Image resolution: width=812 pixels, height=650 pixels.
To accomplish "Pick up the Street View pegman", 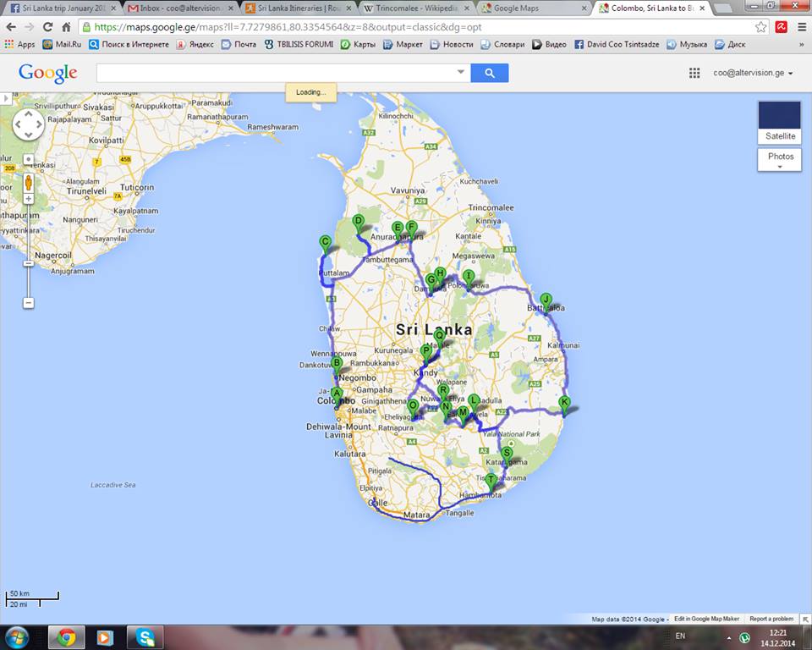I will [28, 181].
